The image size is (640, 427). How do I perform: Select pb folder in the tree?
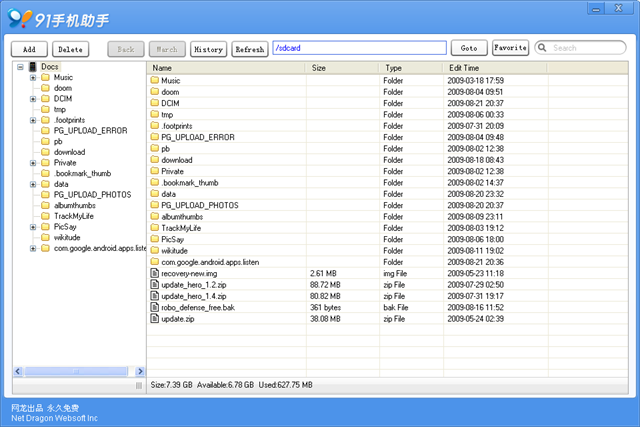(x=58, y=142)
